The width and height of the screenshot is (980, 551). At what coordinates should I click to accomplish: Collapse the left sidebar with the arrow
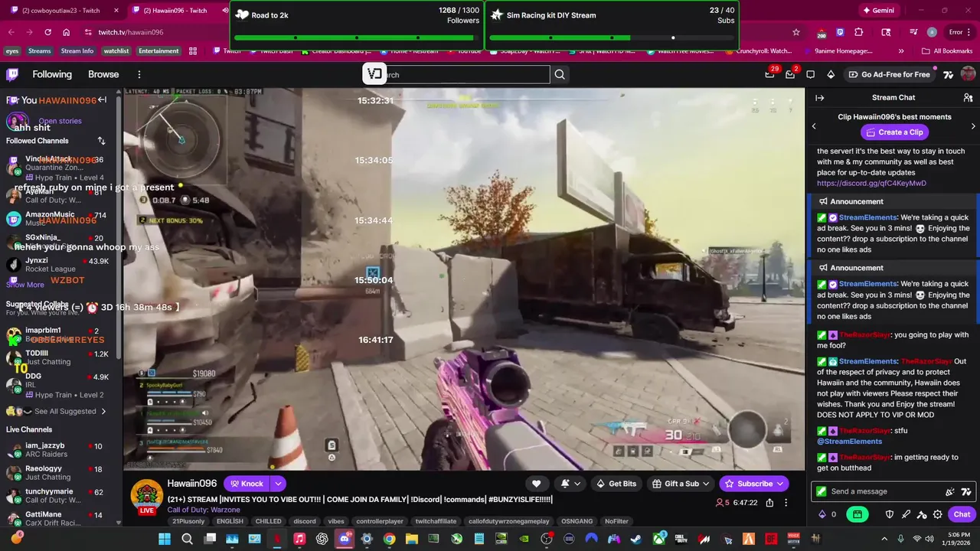[102, 99]
